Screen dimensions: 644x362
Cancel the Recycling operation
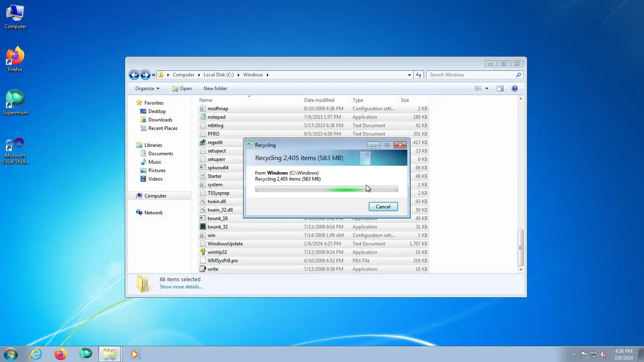click(383, 207)
